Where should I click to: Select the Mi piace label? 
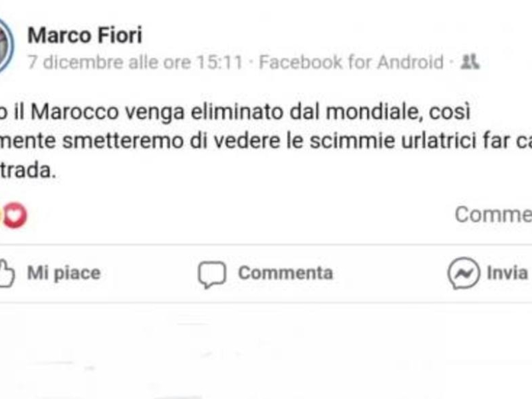pyautogui.click(x=64, y=273)
